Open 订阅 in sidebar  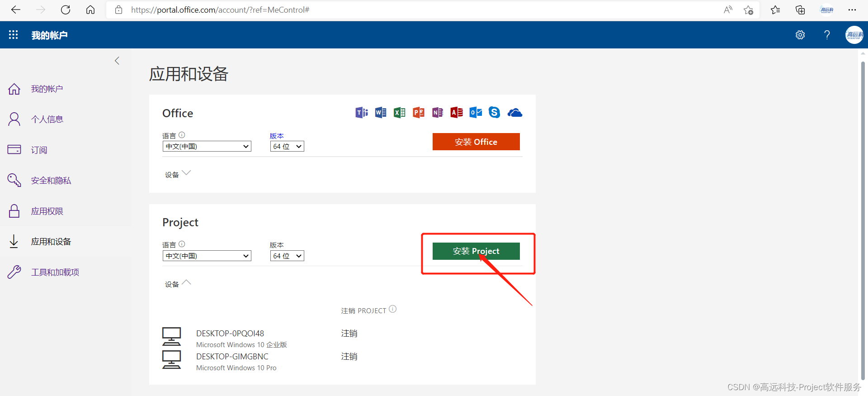tap(39, 150)
